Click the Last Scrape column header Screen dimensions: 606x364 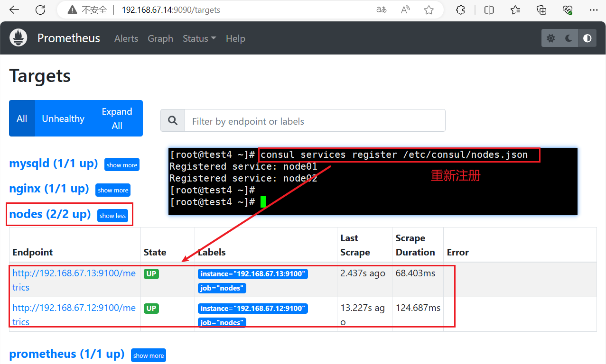coord(355,245)
